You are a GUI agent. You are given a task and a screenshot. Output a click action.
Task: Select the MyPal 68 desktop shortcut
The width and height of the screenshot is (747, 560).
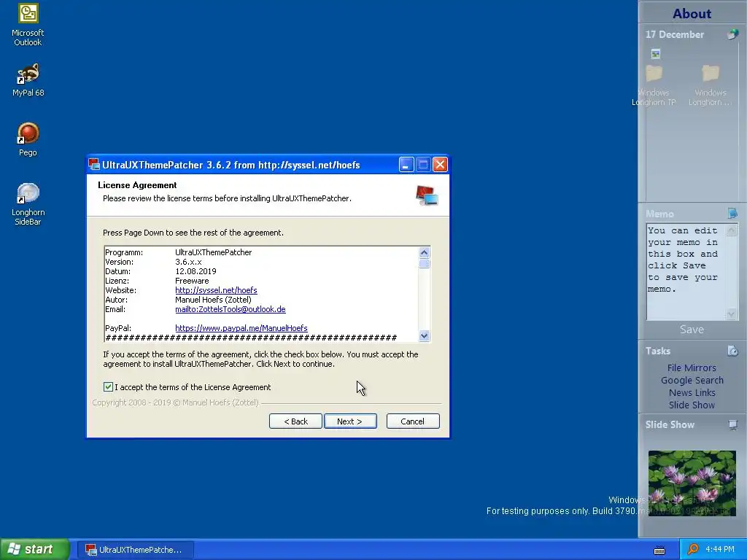[28, 80]
